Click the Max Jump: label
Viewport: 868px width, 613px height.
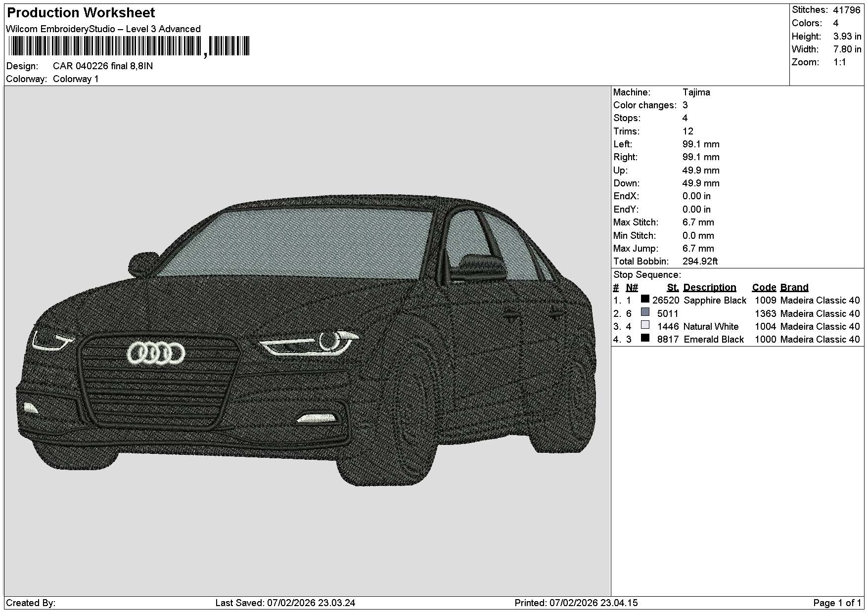point(636,249)
